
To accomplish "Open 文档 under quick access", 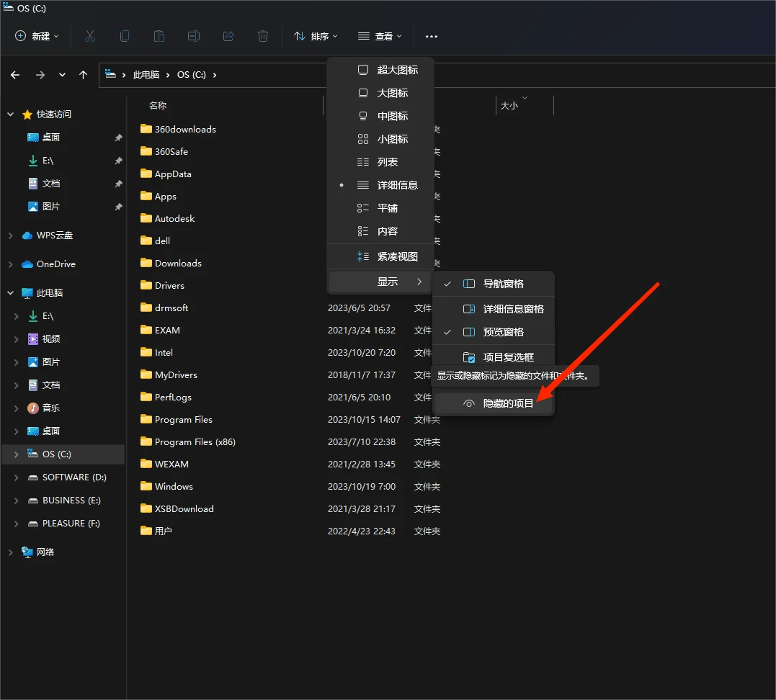I will [x=50, y=184].
